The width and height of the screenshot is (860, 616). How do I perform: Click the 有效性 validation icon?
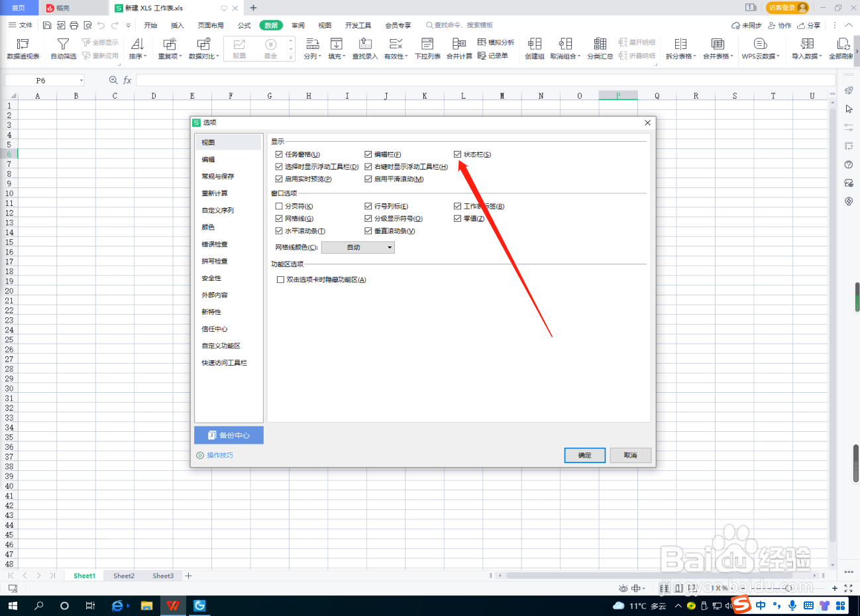[396, 44]
